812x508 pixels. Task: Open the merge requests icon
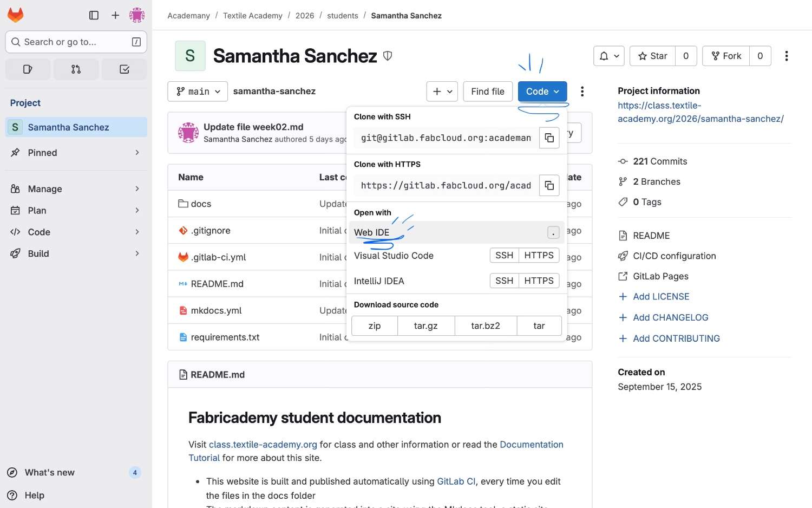click(76, 69)
